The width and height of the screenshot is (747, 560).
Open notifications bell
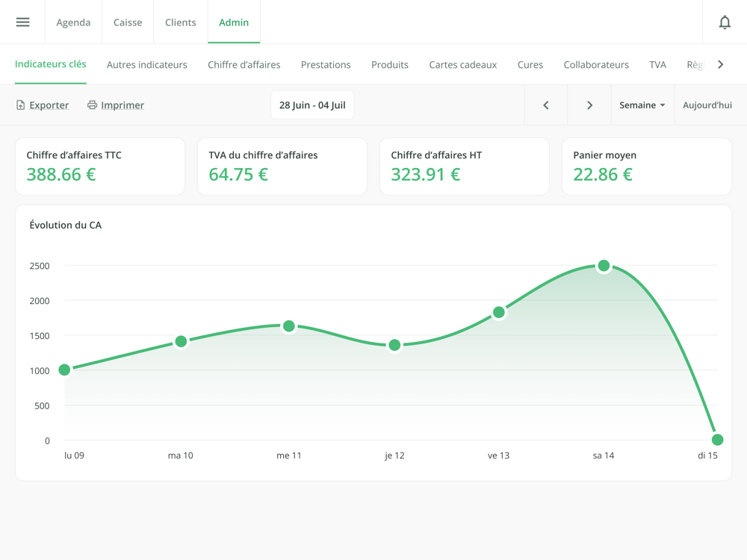click(x=724, y=22)
